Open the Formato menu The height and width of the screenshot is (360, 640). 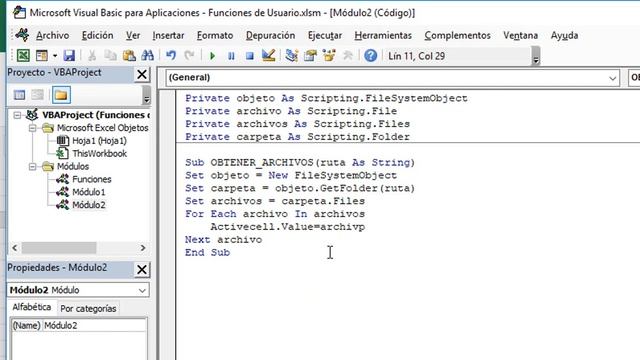pos(215,36)
